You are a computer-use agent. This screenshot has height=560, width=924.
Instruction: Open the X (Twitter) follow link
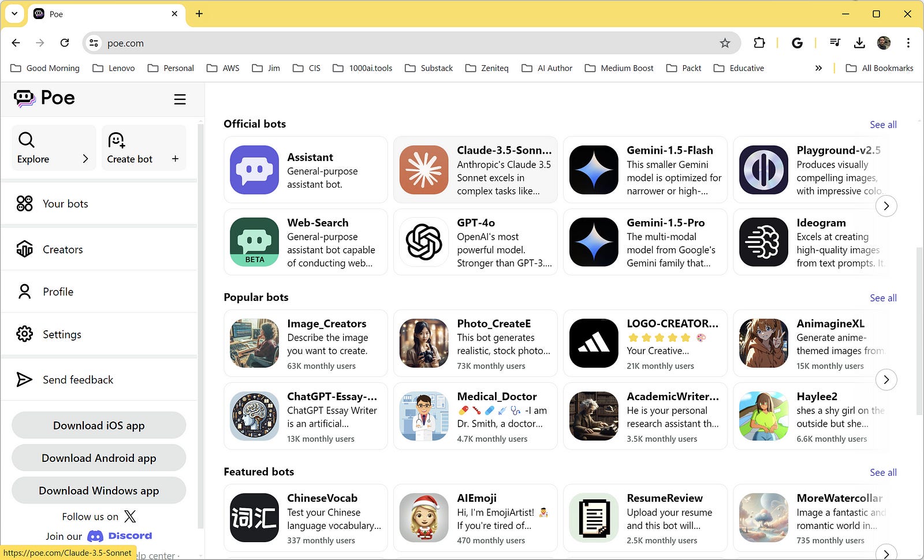click(131, 516)
